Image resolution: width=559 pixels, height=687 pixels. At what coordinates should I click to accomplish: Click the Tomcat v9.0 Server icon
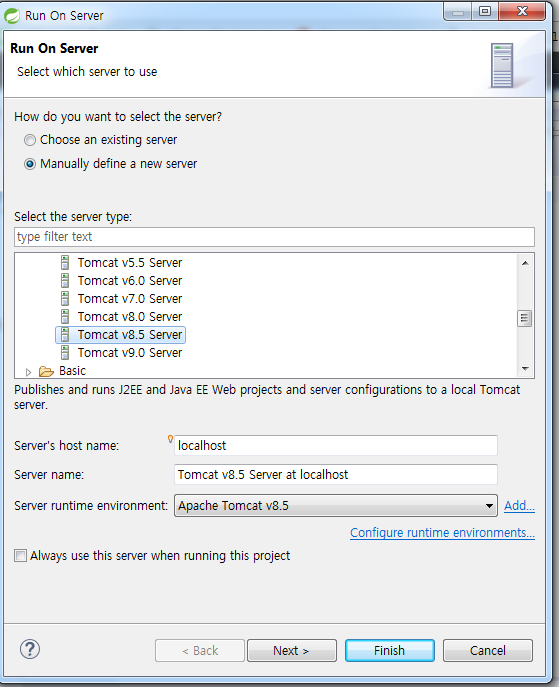point(65,352)
